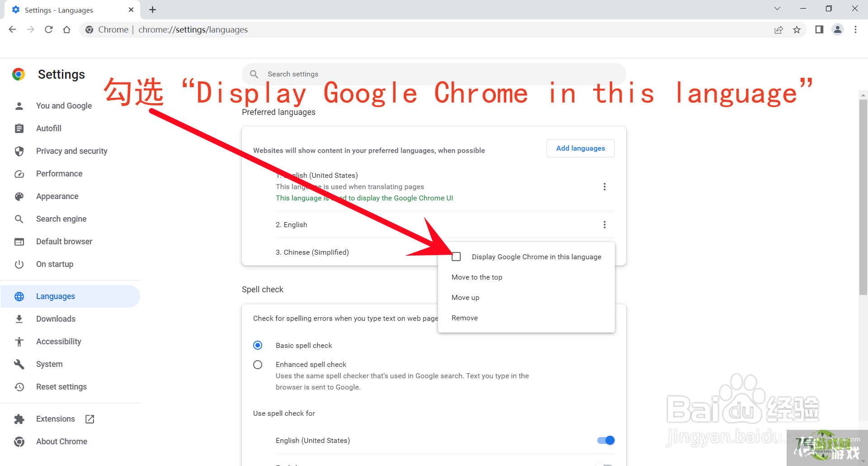Click the About Chrome logo icon

(x=19, y=442)
